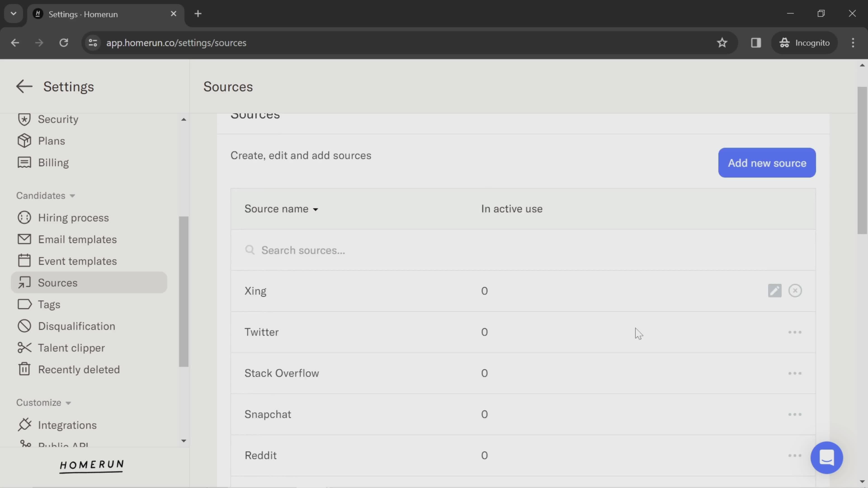Click the address bar URL
Screen dimensions: 868x488
[176, 43]
